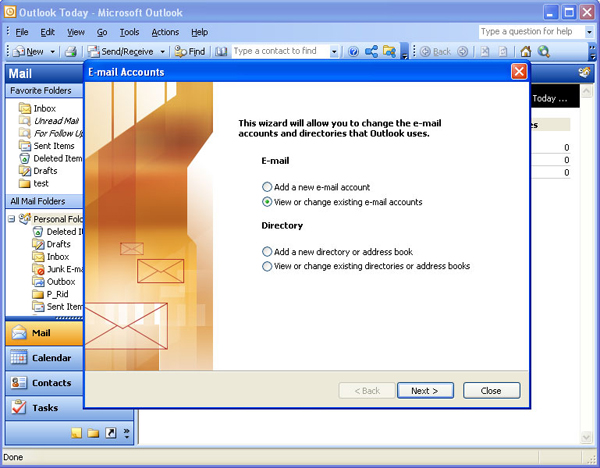Open the Tools menu
The width and height of the screenshot is (600, 468).
pyautogui.click(x=129, y=32)
